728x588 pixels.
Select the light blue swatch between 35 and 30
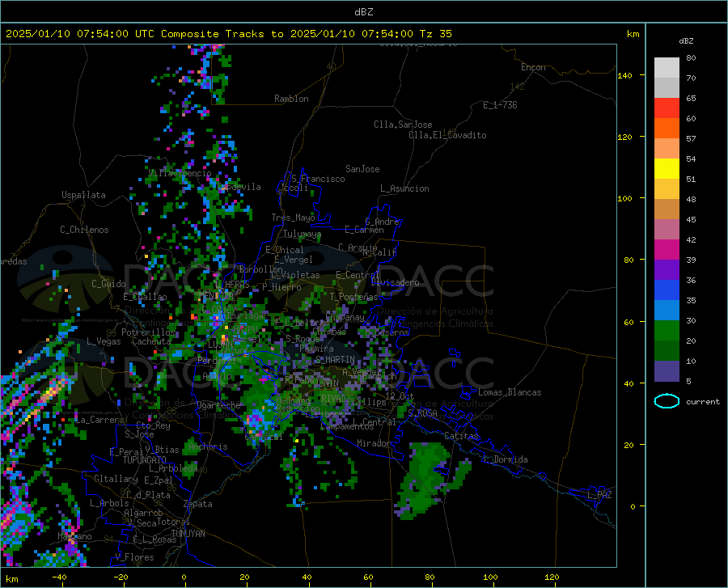[x=667, y=311]
